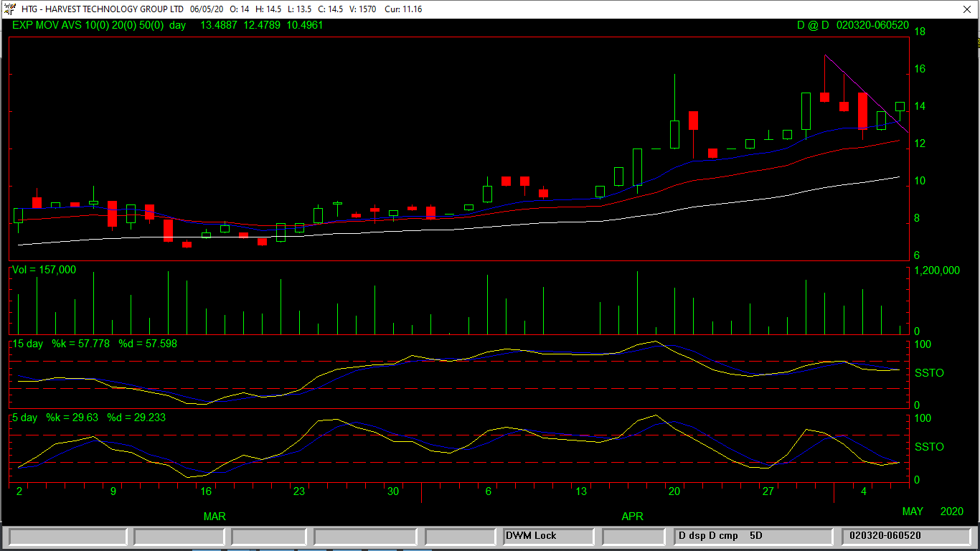
Task: Click the price axis label 18
Action: click(x=919, y=32)
